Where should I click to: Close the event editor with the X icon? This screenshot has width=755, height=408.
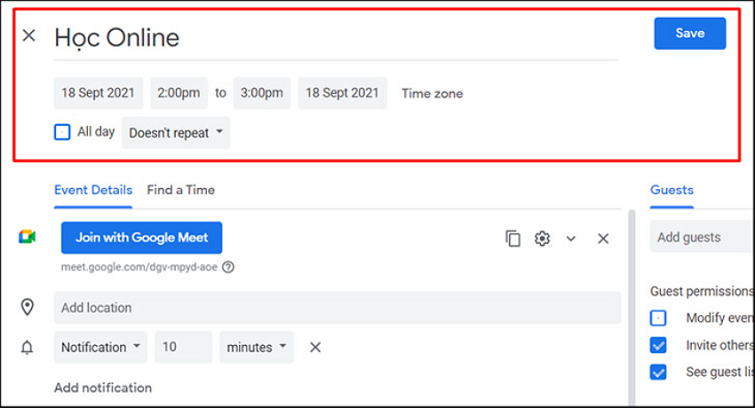click(x=29, y=36)
